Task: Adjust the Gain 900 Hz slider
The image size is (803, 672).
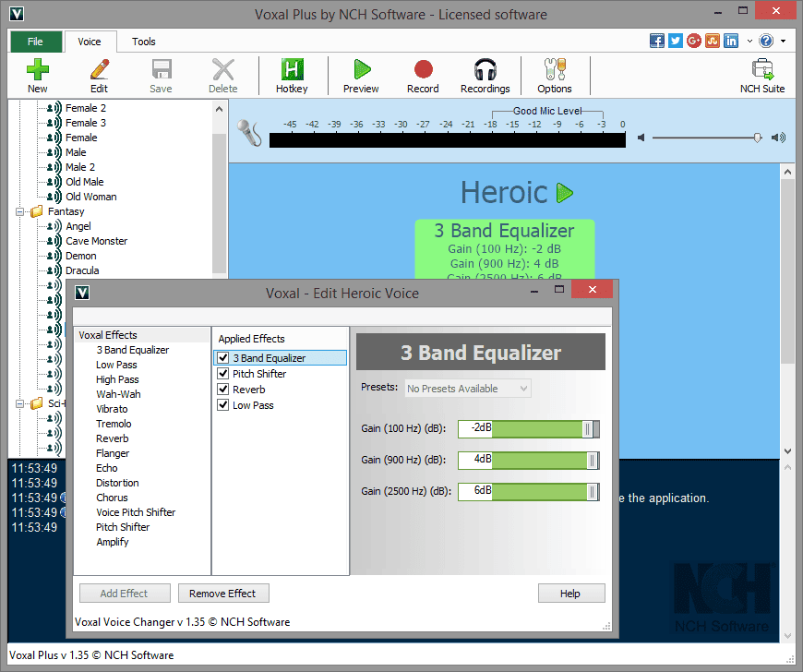Action: [529, 461]
